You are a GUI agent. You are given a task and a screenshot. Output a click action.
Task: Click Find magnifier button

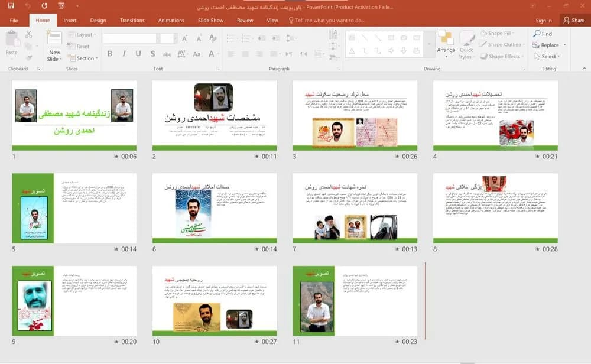coord(543,34)
